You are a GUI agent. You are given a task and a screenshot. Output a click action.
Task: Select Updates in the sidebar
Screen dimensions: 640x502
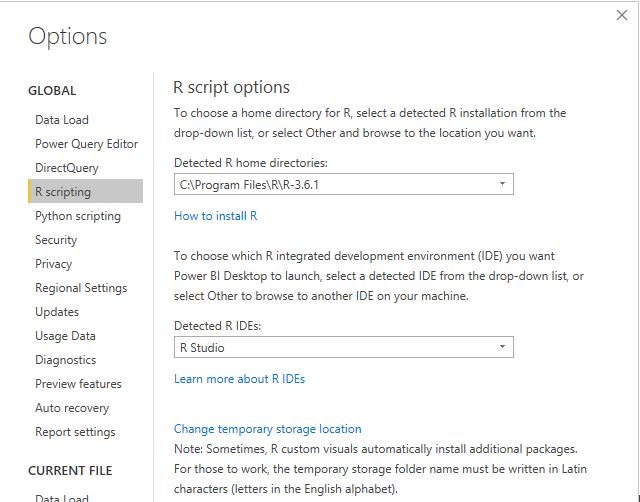pyautogui.click(x=57, y=312)
